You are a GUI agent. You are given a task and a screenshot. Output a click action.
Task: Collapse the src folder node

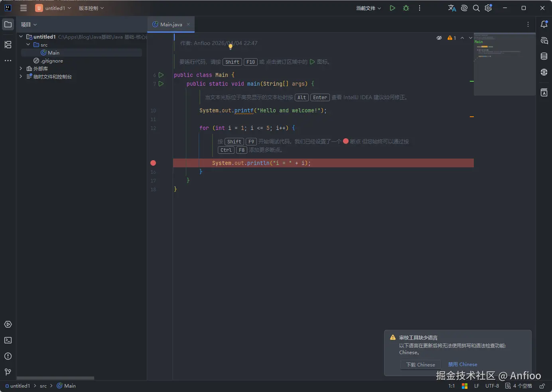28,45
